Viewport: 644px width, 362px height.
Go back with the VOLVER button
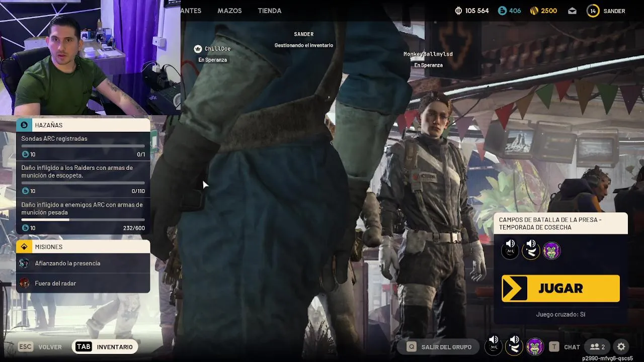coord(50,347)
